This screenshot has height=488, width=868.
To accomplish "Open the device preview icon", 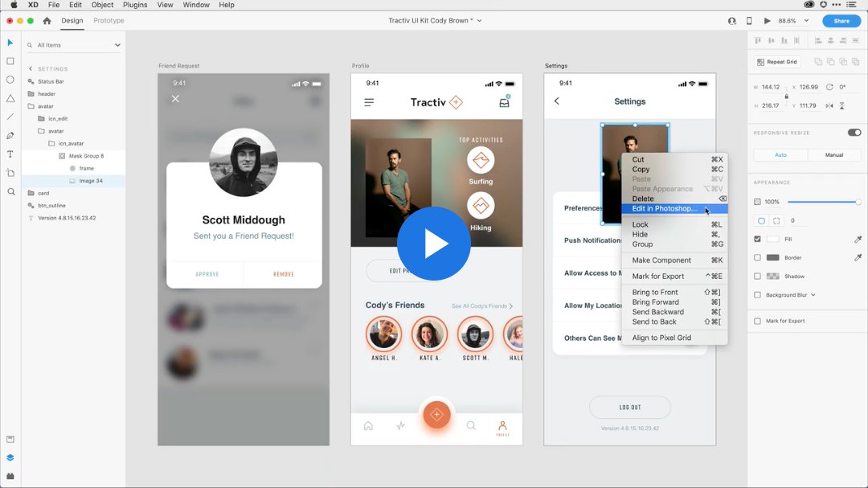I will coord(749,20).
